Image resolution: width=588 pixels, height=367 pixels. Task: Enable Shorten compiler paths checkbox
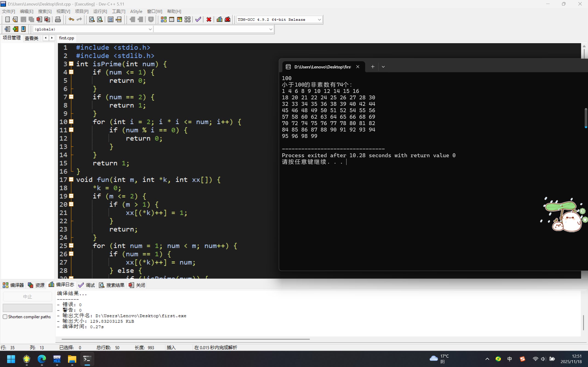point(5,317)
